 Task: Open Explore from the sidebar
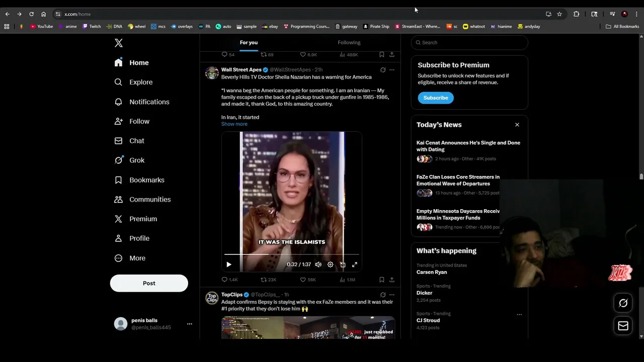coord(134,82)
